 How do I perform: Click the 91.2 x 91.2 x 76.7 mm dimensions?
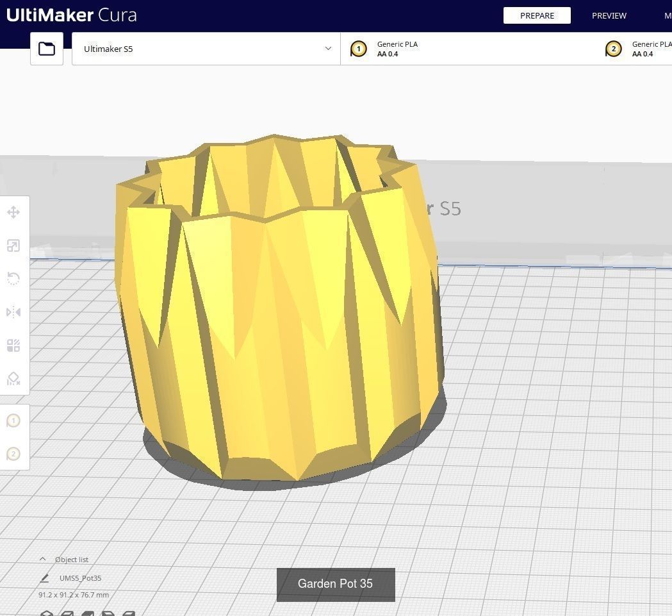click(74, 595)
